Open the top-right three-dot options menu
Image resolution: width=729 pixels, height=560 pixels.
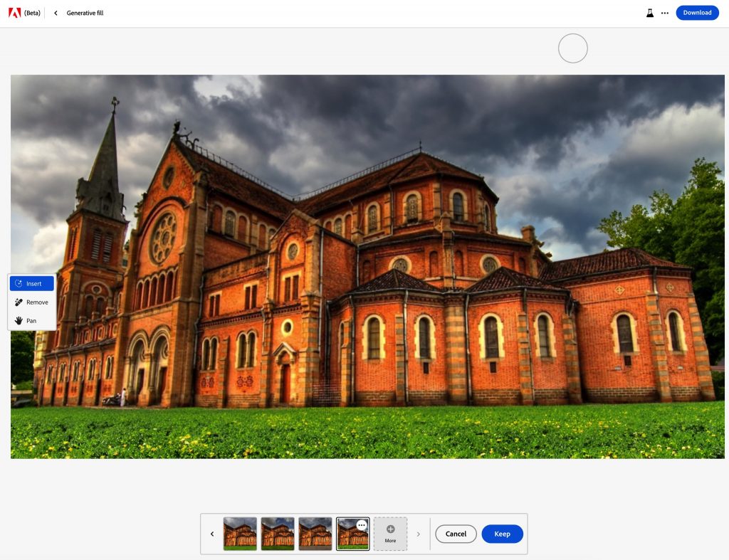665,13
